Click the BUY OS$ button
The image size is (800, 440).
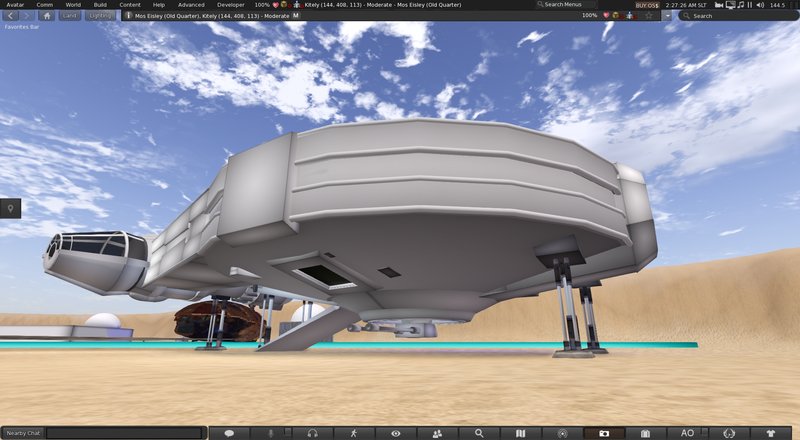(647, 5)
